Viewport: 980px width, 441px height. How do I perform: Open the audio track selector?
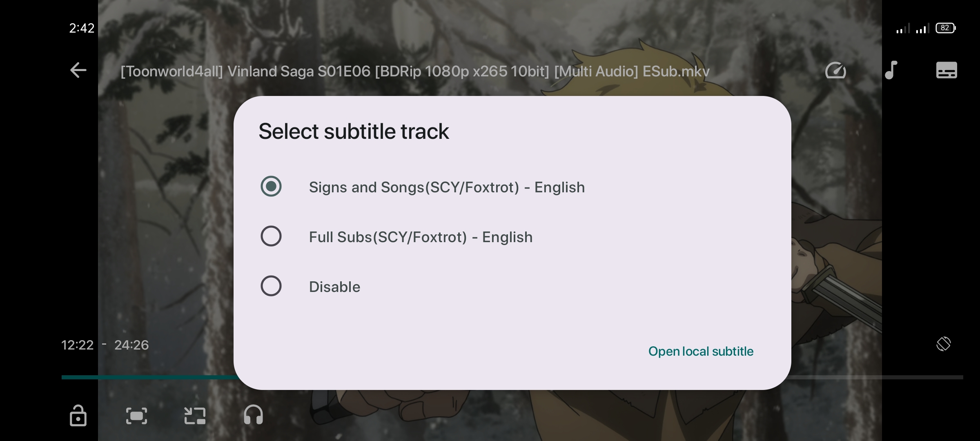click(891, 70)
